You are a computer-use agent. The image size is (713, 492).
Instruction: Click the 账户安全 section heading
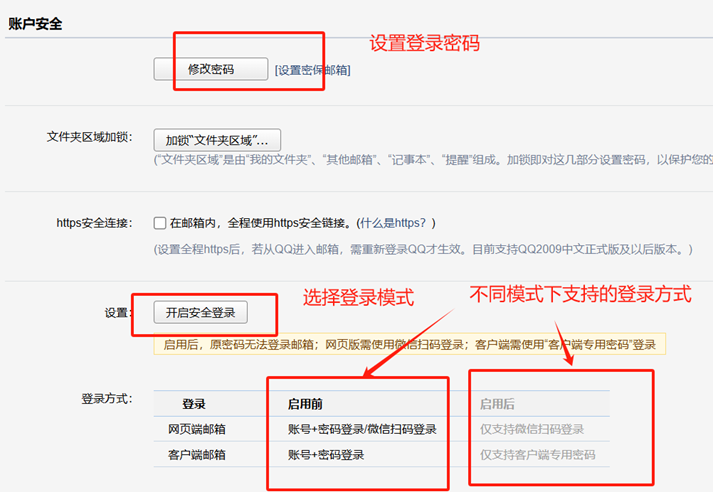tap(35, 24)
